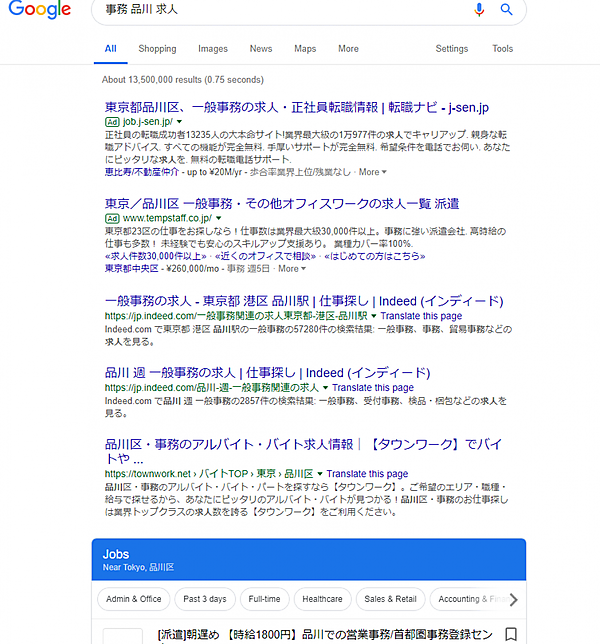The width and height of the screenshot is (600, 644).
Task: Open the Settings menu
Action: (452, 49)
